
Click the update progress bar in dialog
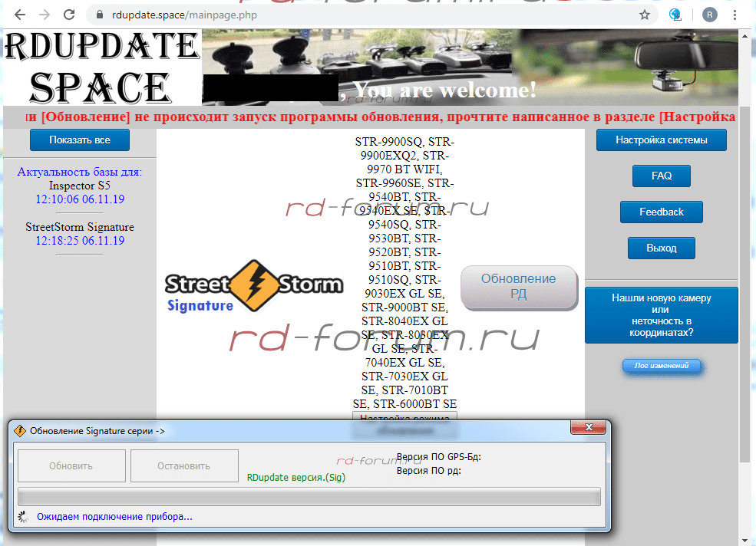tap(309, 496)
